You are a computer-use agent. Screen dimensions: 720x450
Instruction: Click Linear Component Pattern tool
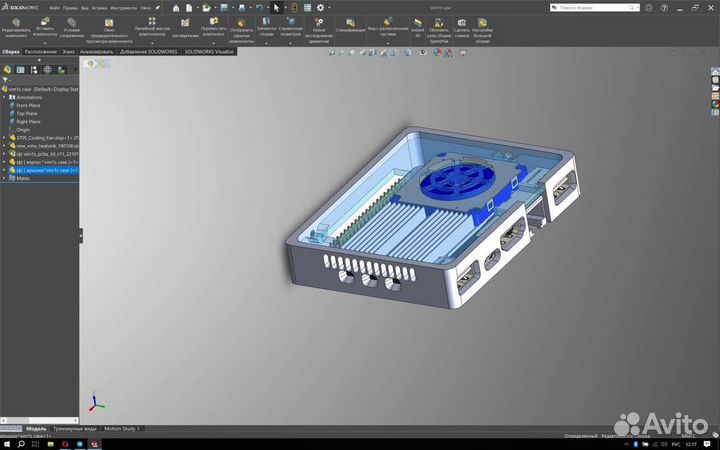click(152, 27)
